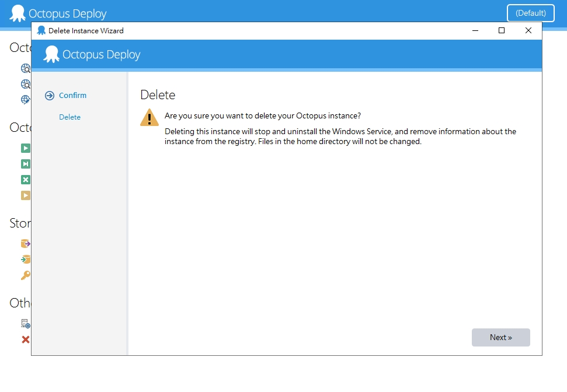Click the red X delete icon in background window

26,339
